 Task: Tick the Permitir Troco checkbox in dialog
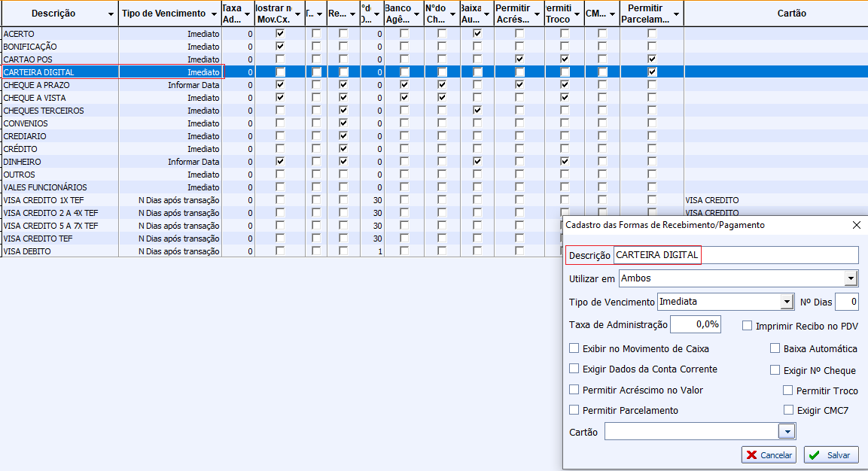(x=787, y=390)
